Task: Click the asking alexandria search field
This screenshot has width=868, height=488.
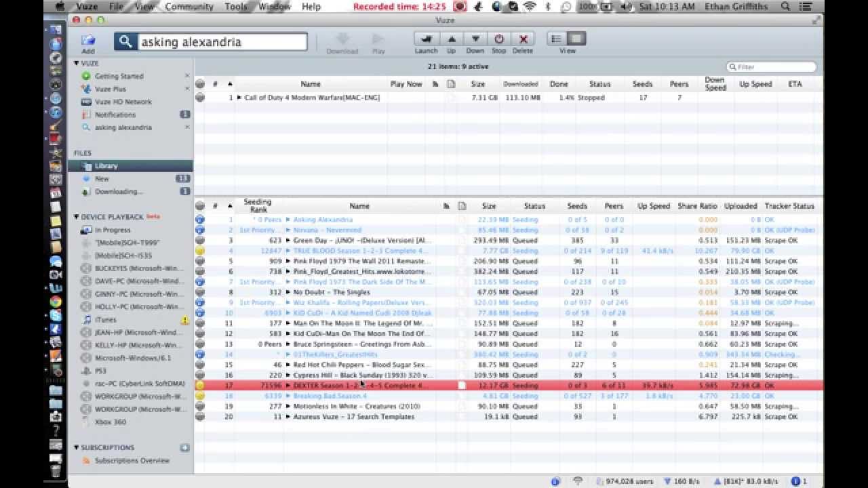Action: click(x=222, y=42)
